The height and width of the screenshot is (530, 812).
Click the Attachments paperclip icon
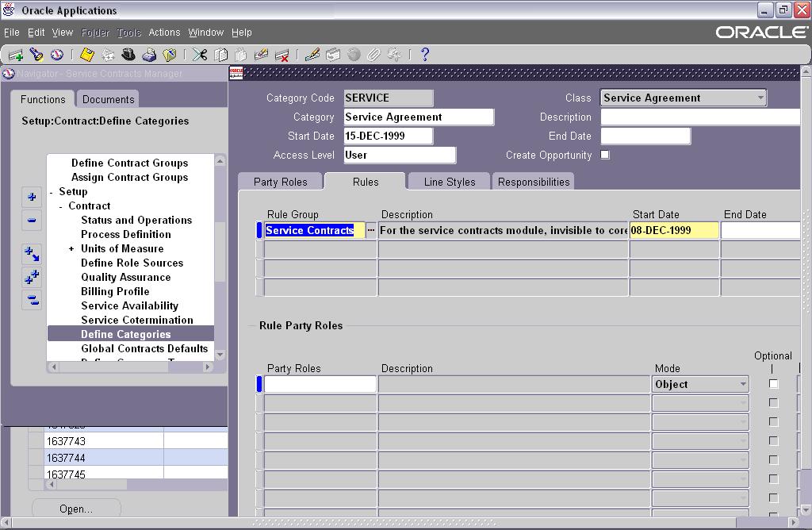click(373, 55)
